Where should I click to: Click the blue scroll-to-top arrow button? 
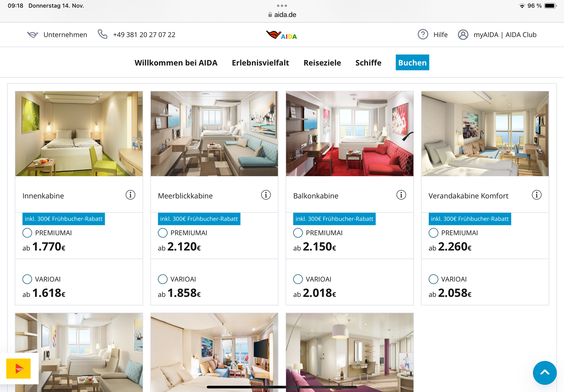(x=545, y=373)
